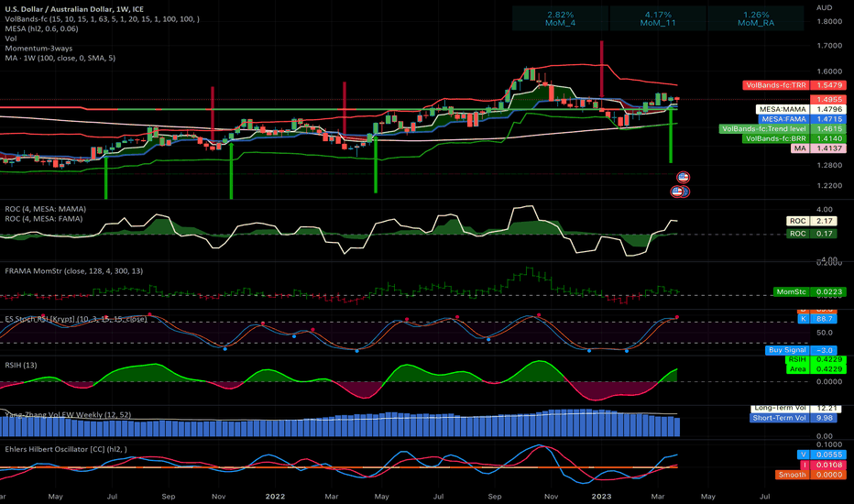This screenshot has height=504, width=854.
Task: Click the 1.4955 current price label
Action: (828, 100)
